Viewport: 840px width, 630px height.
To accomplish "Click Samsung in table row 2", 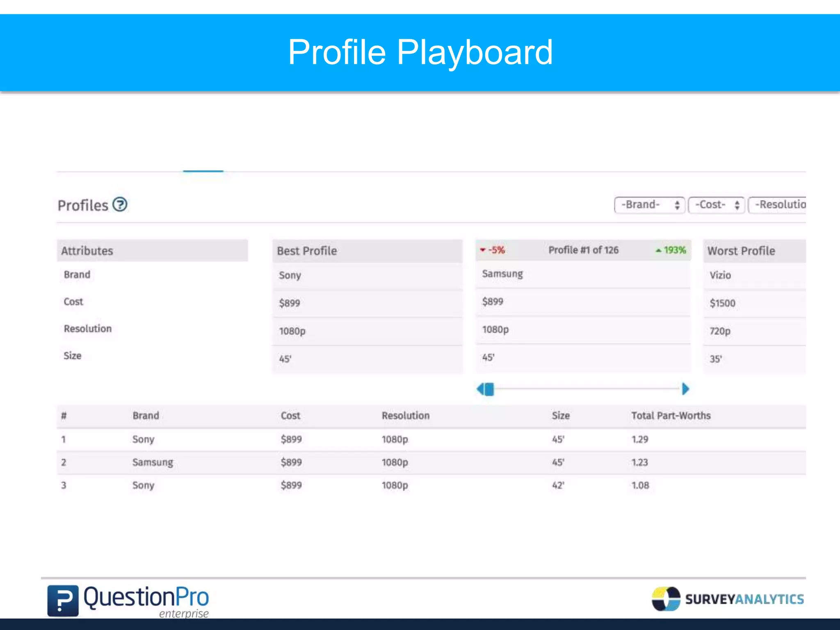I will pyautogui.click(x=153, y=462).
